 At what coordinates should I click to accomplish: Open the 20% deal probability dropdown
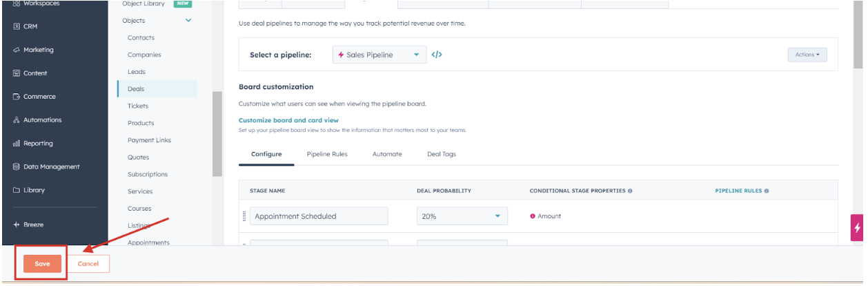pyautogui.click(x=462, y=216)
